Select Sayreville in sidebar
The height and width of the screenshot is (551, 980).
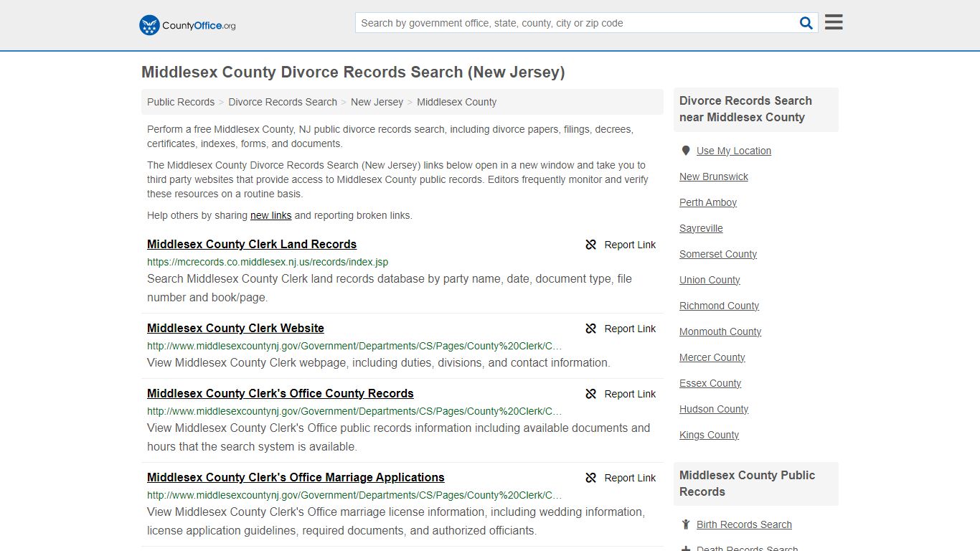(x=701, y=228)
